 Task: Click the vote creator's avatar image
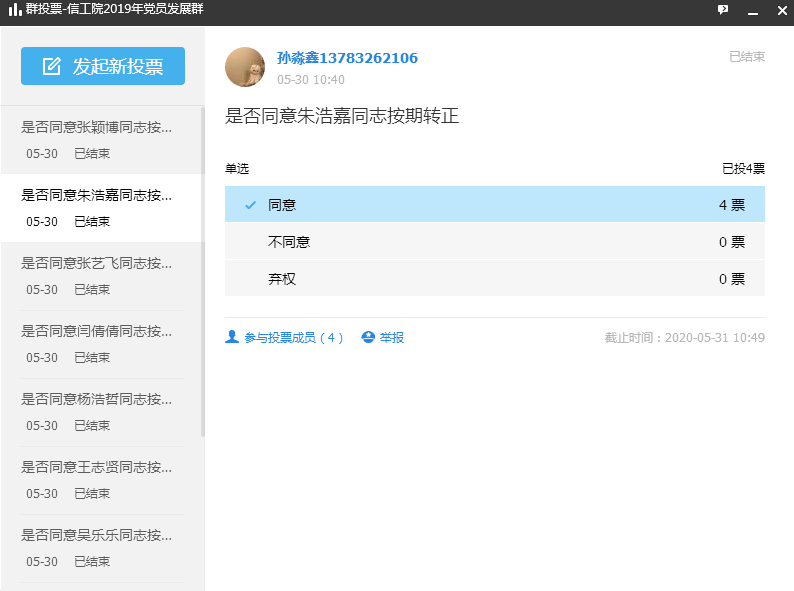click(x=245, y=67)
